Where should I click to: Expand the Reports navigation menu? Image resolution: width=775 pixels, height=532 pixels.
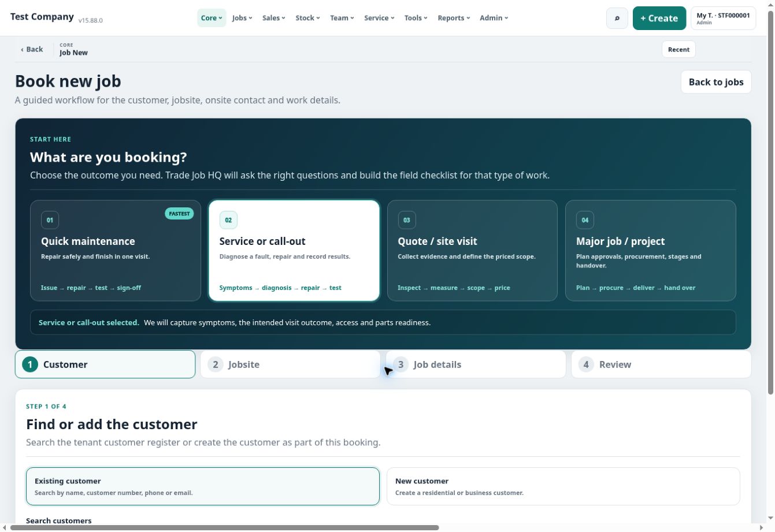coord(454,18)
